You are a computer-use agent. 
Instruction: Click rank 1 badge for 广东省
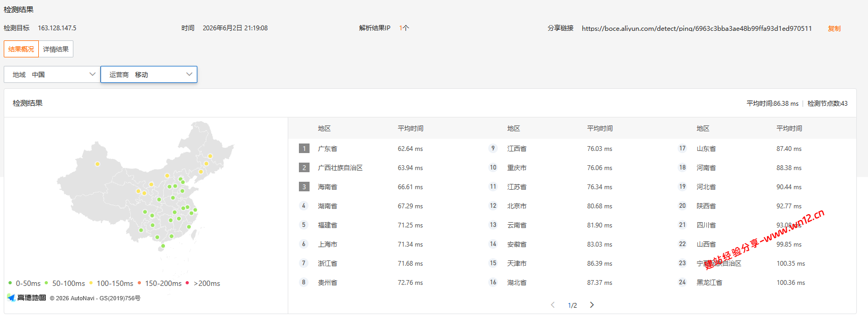(x=304, y=148)
